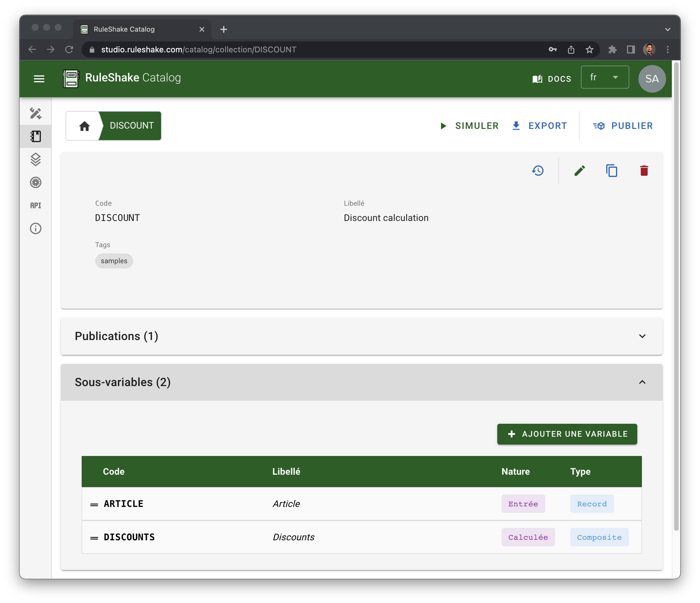
Task: Select the DISCOUNT breadcrumb tab
Action: pyautogui.click(x=131, y=126)
